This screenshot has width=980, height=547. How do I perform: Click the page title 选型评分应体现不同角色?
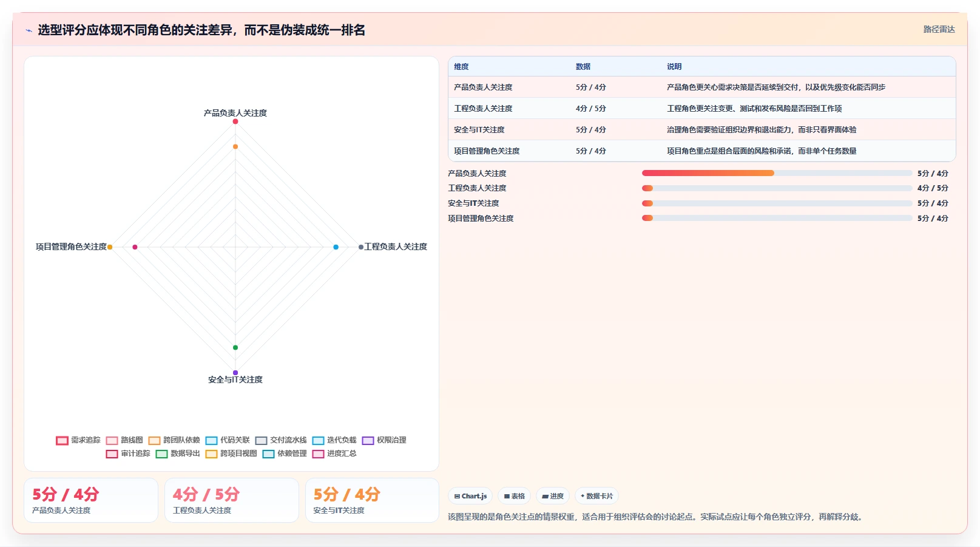(x=201, y=30)
